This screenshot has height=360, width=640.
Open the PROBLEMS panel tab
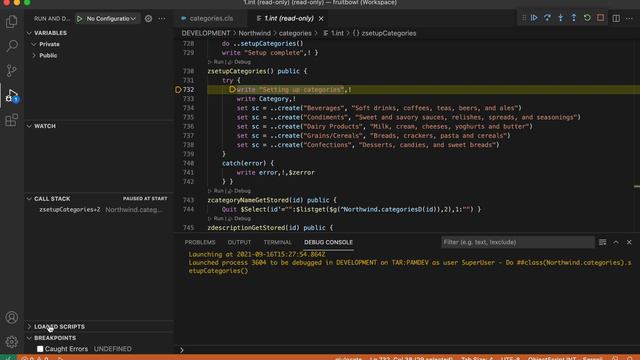(200, 242)
